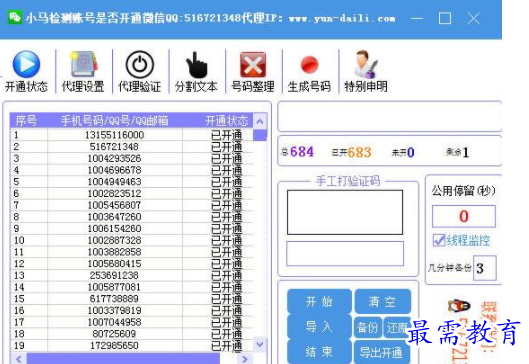Click the QQ penguin icon
The width and height of the screenshot is (529, 364).
(459, 306)
